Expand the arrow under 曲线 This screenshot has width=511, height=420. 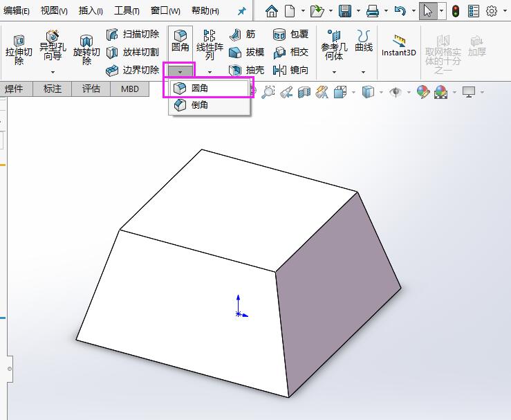(364, 72)
